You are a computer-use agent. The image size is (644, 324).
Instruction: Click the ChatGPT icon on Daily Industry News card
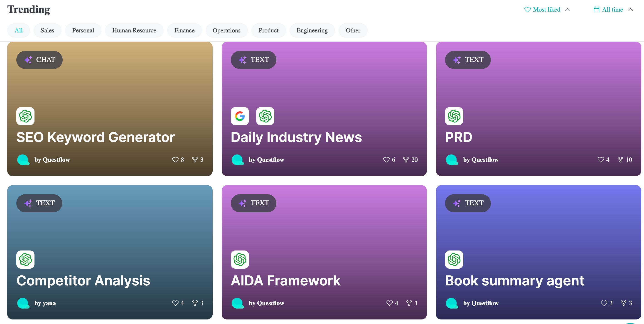pyautogui.click(x=265, y=116)
